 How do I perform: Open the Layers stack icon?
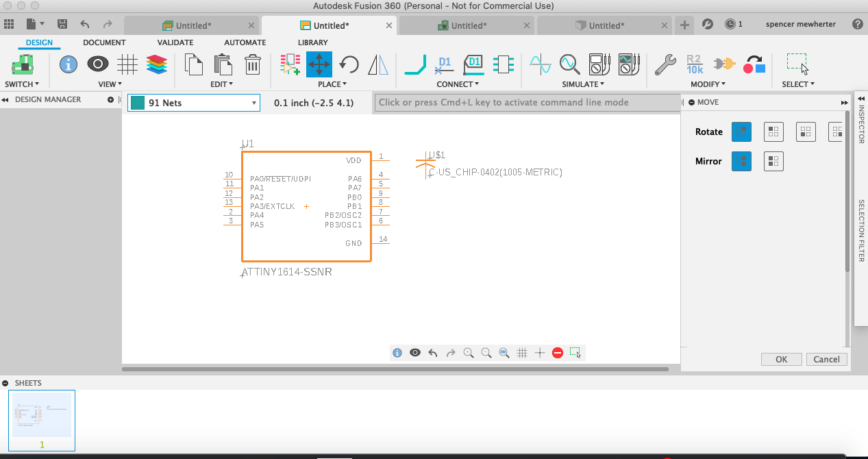pos(157,65)
